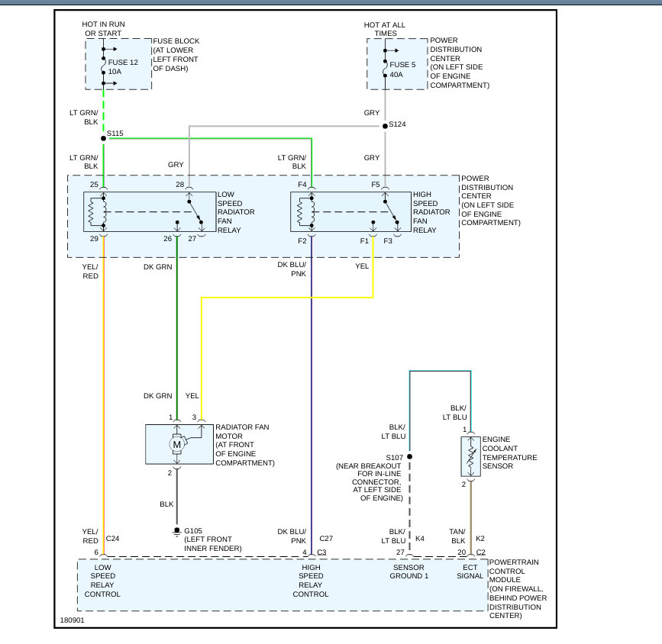662x644 pixels.
Task: Select LOW SPEED RELAY CONTROL text
Action: tap(102, 581)
